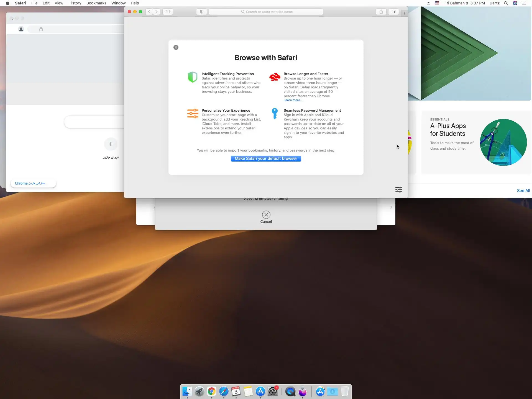This screenshot has width=532, height=399.
Task: Follow the Learn more link
Action: (293, 100)
